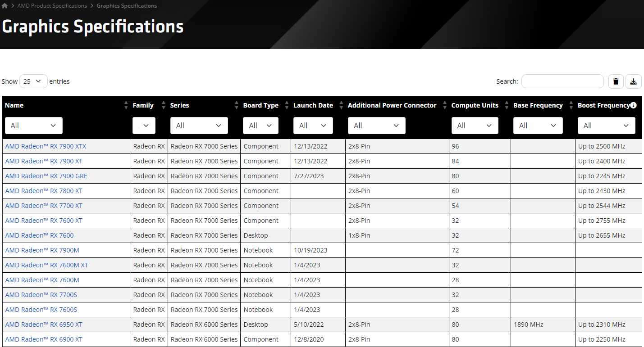Open AMD Radeon RX 7600S link
The height and width of the screenshot is (347, 644).
[x=41, y=310]
